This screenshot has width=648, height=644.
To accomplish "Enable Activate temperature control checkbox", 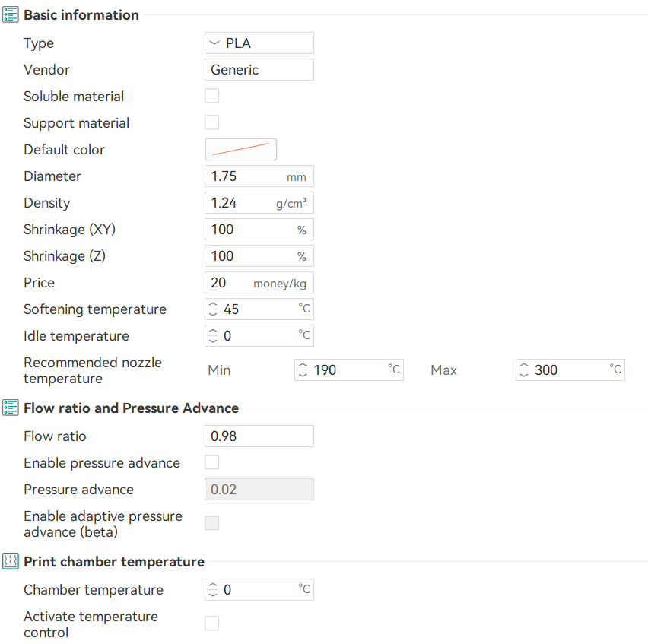I will pos(212,623).
